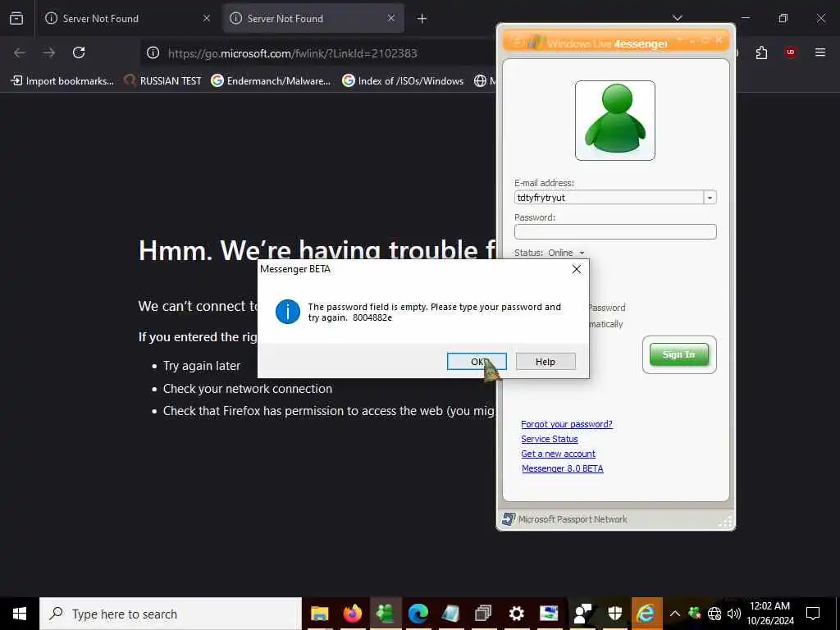
Task: Open Windows Security shield from the taskbar
Action: pyautogui.click(x=614, y=614)
